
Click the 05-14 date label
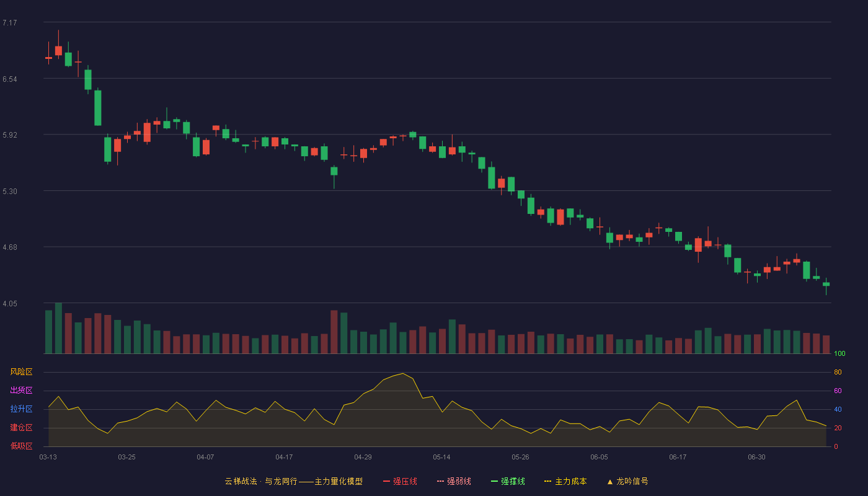(441, 457)
